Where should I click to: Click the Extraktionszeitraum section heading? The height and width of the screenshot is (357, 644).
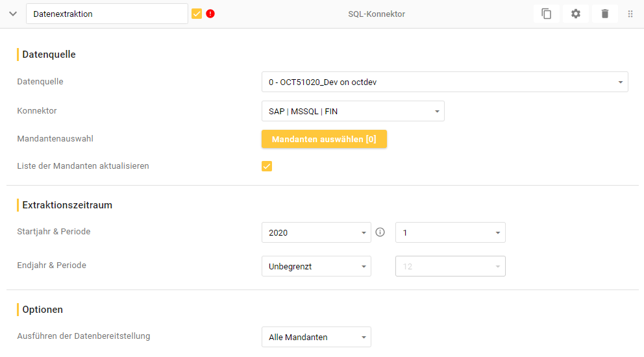point(68,205)
